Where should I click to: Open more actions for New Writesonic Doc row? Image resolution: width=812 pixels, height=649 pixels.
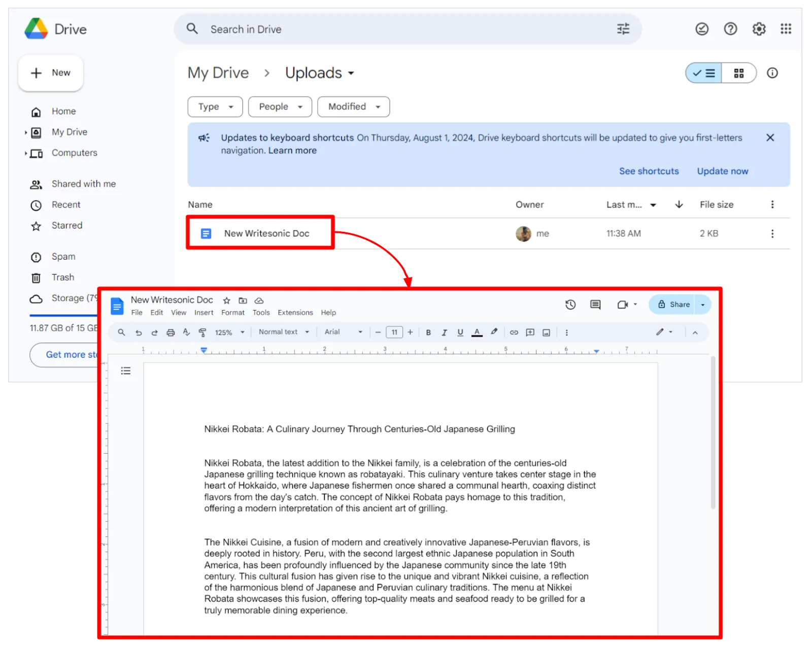[x=772, y=233]
